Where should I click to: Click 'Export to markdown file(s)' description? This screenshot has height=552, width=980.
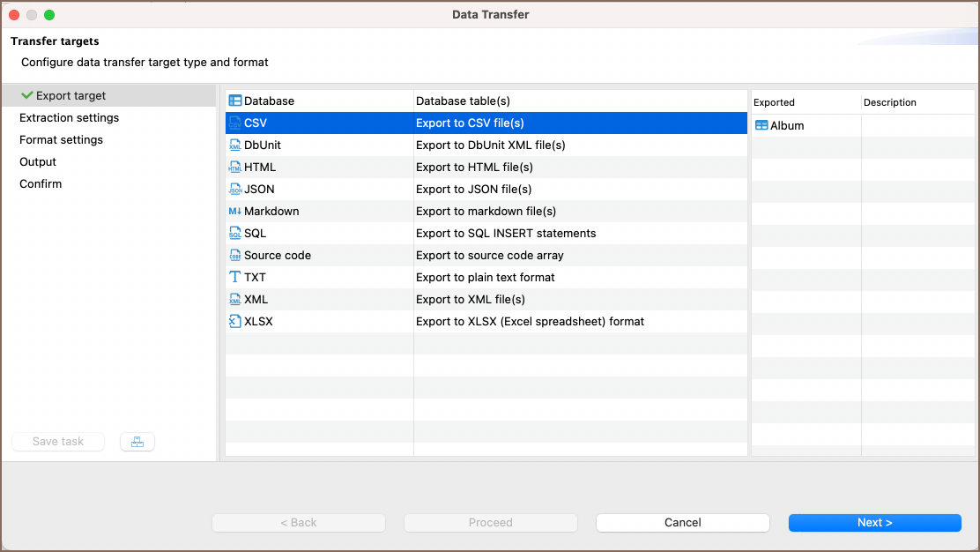pos(486,212)
